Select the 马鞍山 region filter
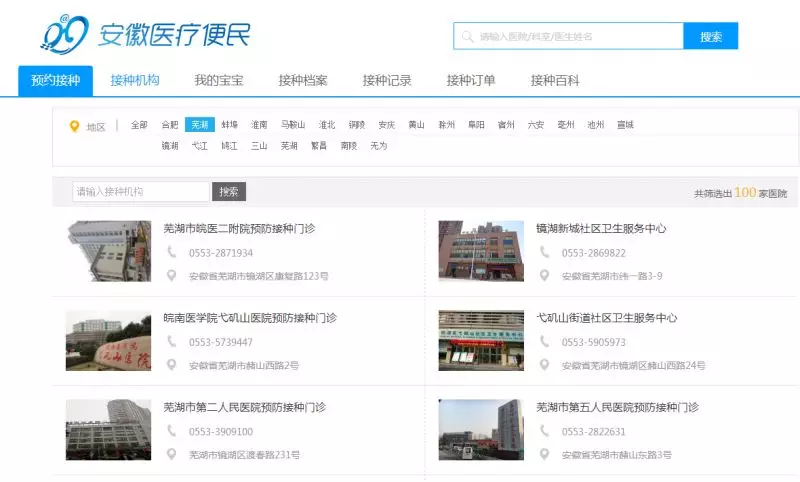800x482 pixels. [x=293, y=125]
